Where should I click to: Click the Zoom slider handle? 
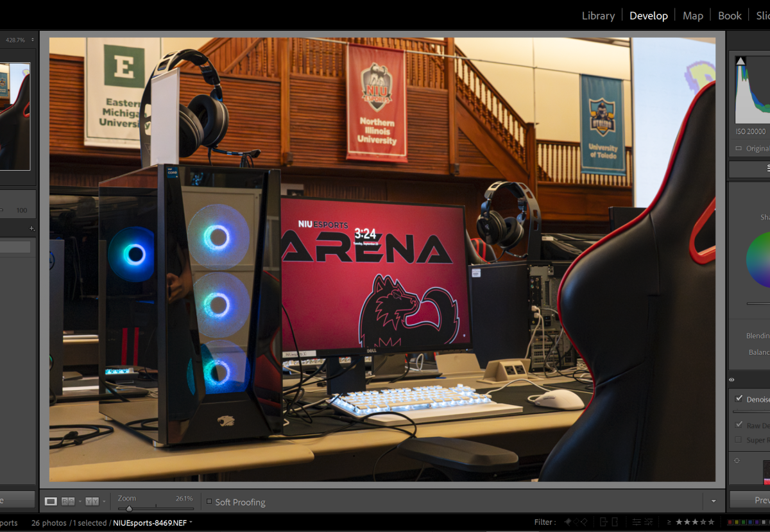click(129, 508)
